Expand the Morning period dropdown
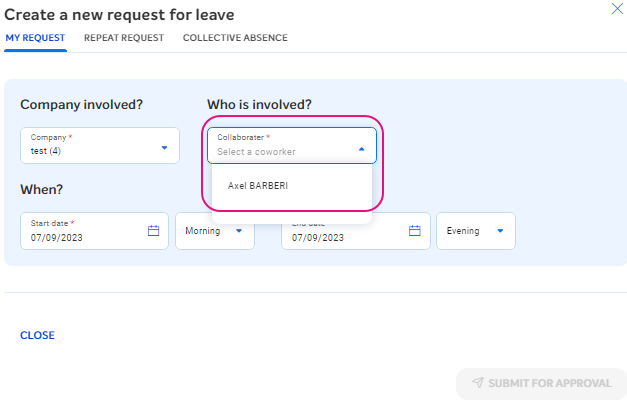Screen dimensions: 627x405 click(x=214, y=231)
